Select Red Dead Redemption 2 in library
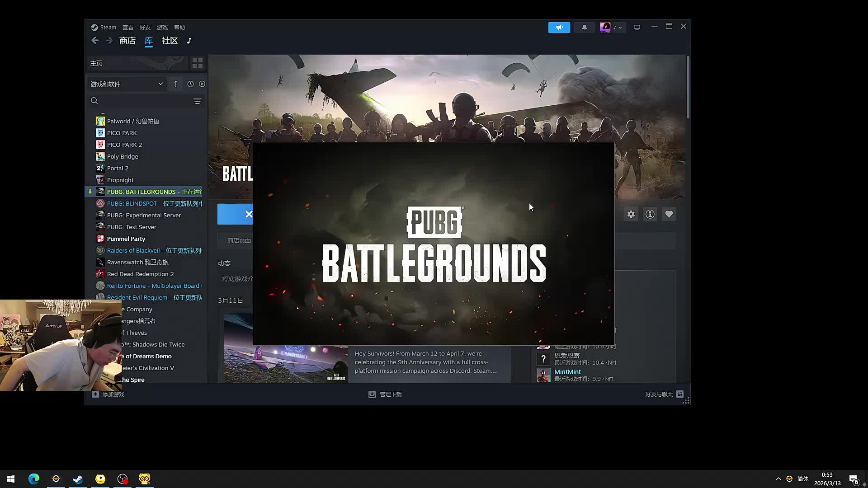Screen dimensions: 868x488 [140, 274]
